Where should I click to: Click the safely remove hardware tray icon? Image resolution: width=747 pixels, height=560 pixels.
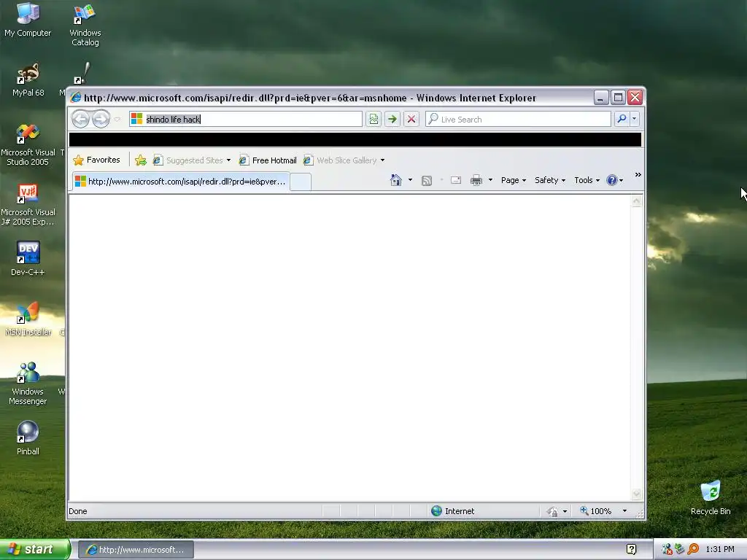point(680,550)
